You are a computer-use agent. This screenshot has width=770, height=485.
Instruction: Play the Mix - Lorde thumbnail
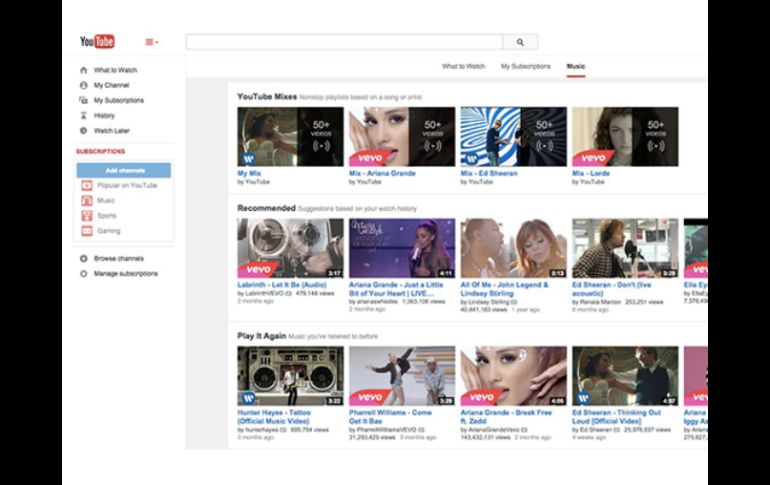625,136
